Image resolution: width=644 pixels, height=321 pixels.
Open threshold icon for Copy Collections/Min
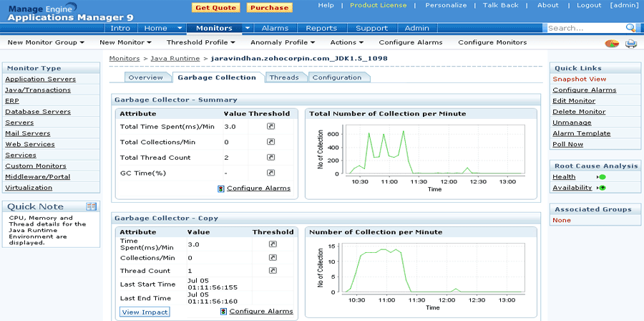click(x=273, y=257)
